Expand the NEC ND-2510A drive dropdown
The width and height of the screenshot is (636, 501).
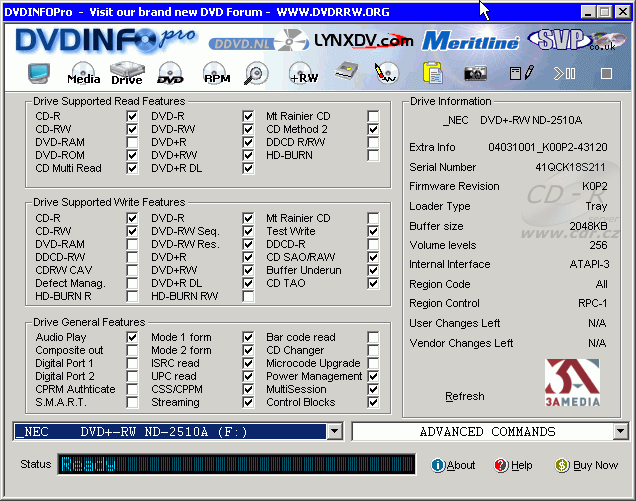coord(335,431)
